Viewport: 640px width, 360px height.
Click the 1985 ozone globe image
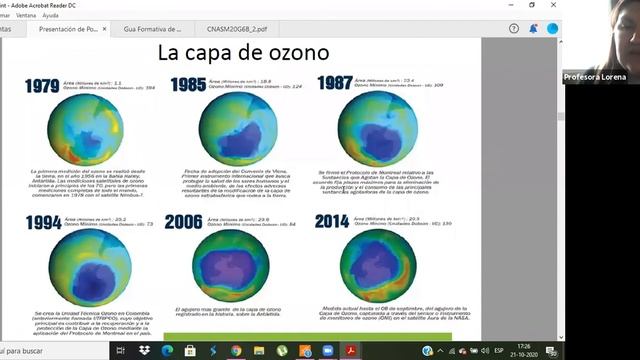(x=238, y=129)
